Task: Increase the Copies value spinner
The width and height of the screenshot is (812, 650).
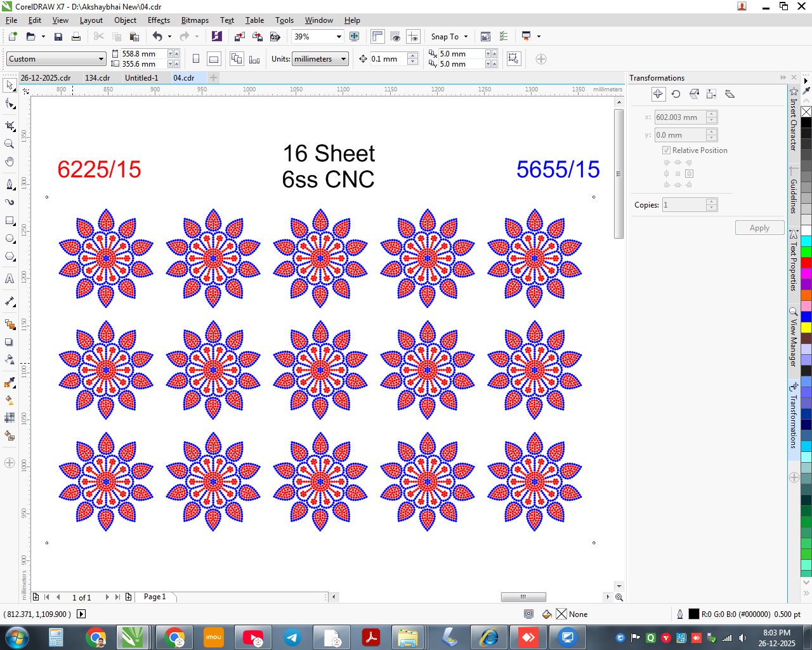Action: click(712, 202)
